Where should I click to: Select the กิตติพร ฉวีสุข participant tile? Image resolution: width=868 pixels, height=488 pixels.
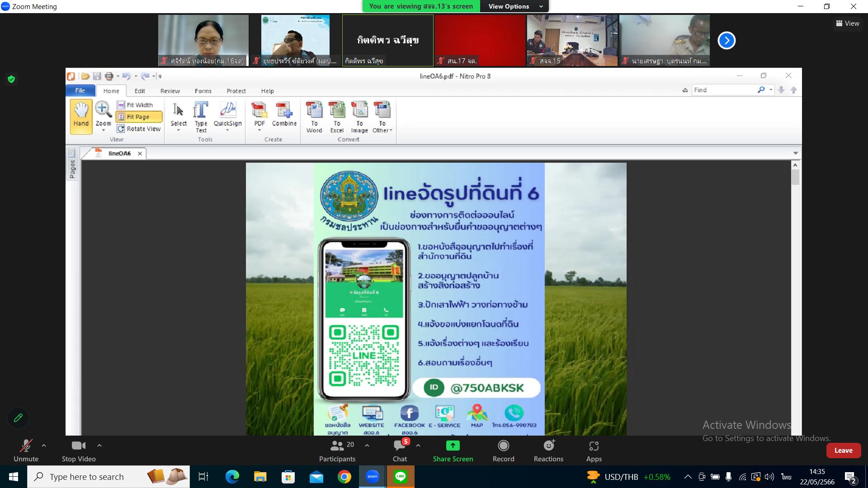click(x=388, y=40)
